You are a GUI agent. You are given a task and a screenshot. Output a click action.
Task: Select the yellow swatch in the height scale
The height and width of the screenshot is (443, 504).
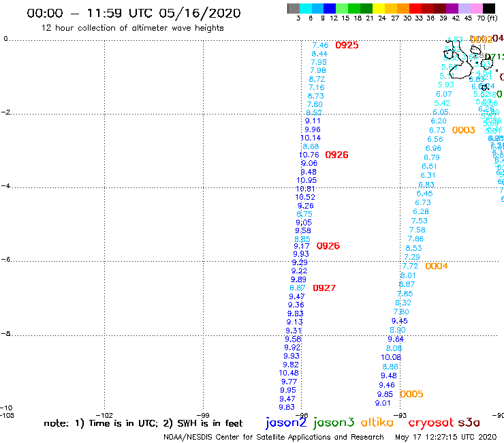(x=379, y=9)
